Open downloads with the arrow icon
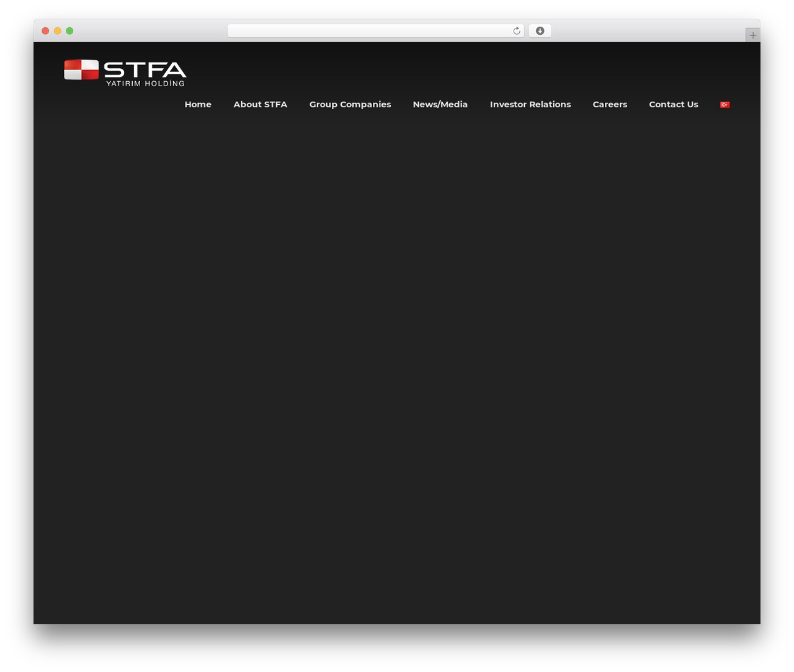The image size is (794, 672). tap(540, 31)
